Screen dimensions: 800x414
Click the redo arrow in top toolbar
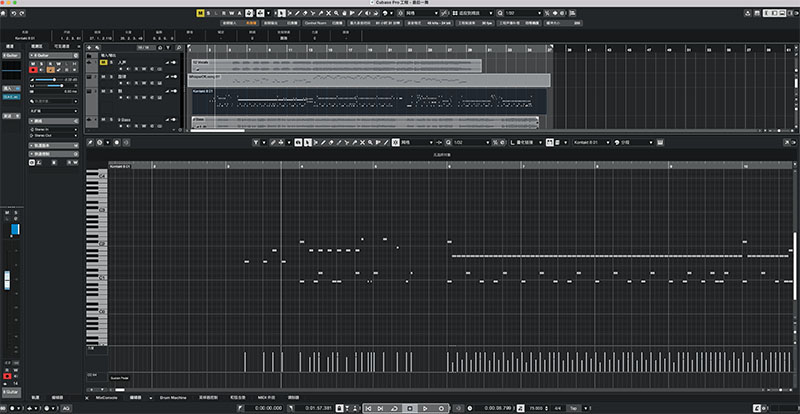(21, 13)
